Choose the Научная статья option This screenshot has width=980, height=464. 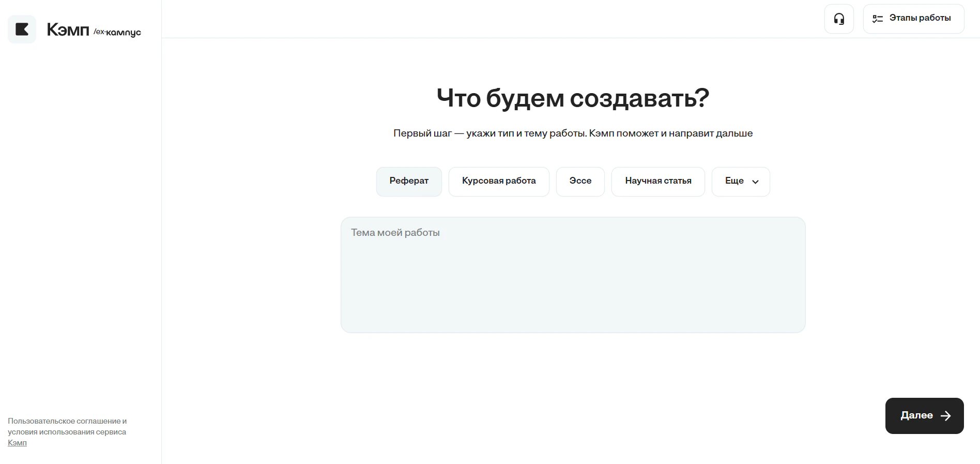[x=658, y=182]
